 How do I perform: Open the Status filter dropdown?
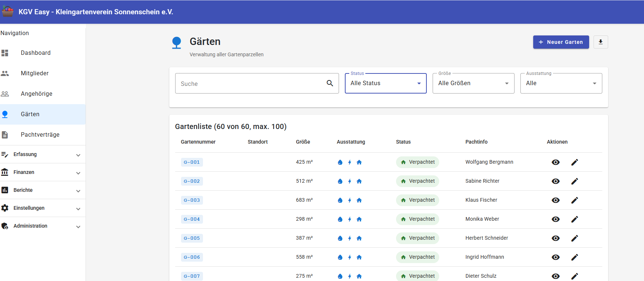point(386,83)
